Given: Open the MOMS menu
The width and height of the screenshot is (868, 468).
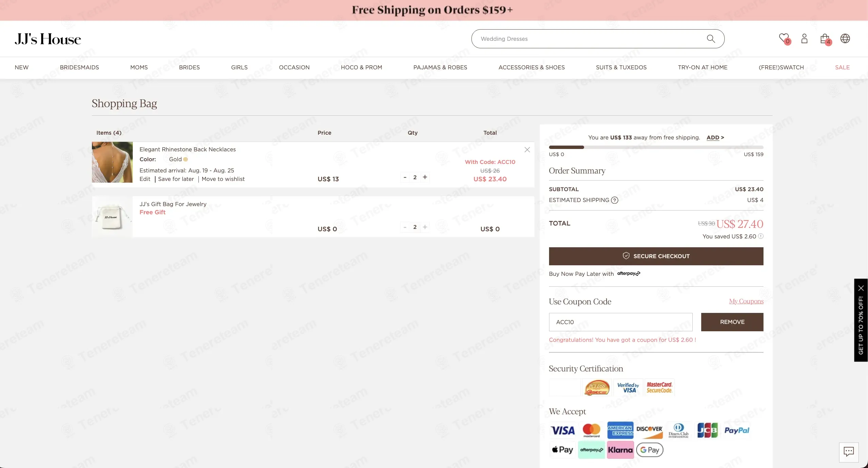Looking at the screenshot, I should (x=139, y=67).
